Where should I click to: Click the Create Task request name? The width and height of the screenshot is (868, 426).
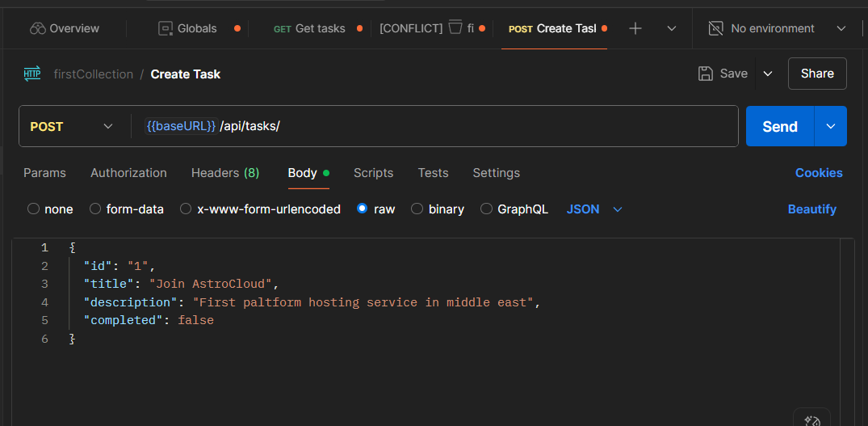click(x=186, y=74)
